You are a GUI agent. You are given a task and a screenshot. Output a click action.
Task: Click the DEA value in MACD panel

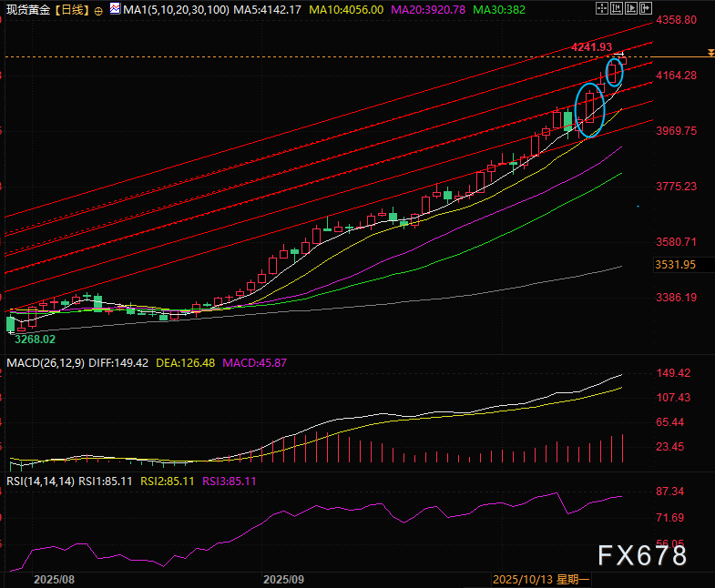tap(184, 362)
